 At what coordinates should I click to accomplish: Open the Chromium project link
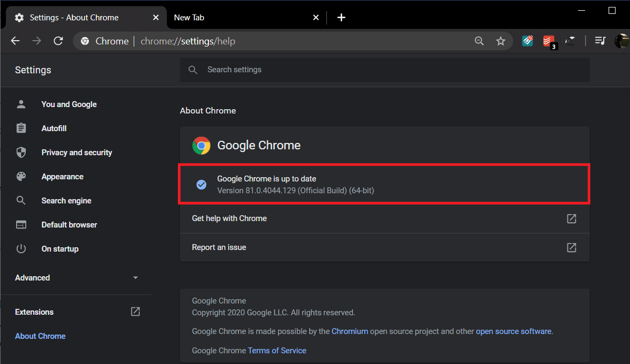point(350,331)
